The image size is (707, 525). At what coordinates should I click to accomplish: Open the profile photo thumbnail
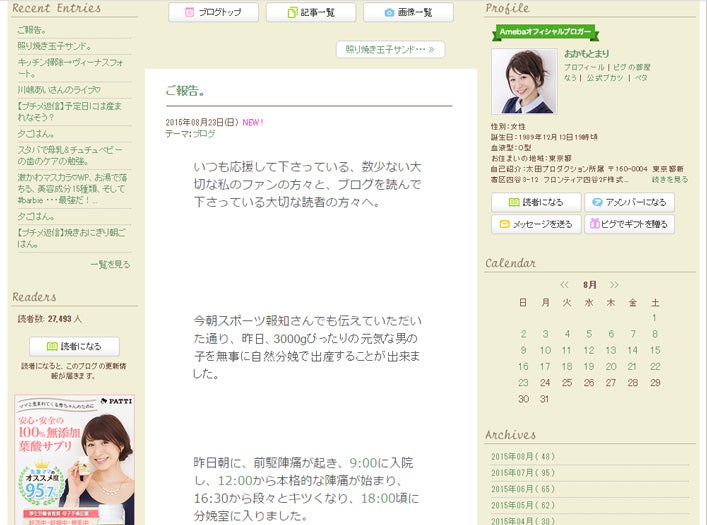click(x=524, y=81)
